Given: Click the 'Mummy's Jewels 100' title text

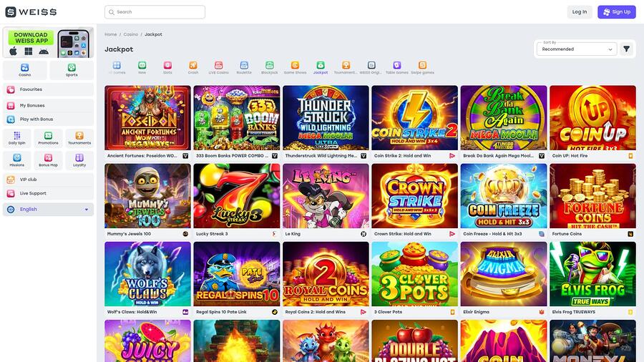Looking at the screenshot, I should pos(129,234).
